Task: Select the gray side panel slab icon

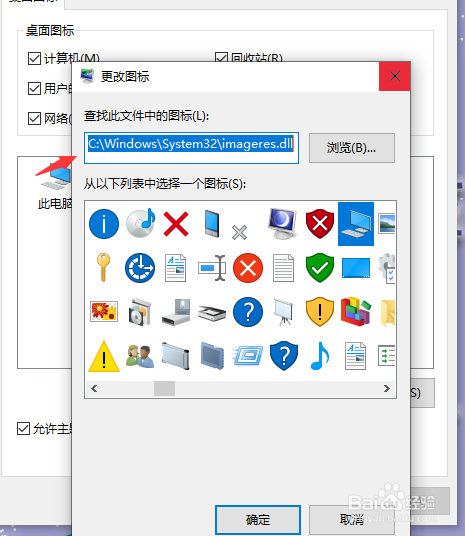Action: coord(175,356)
